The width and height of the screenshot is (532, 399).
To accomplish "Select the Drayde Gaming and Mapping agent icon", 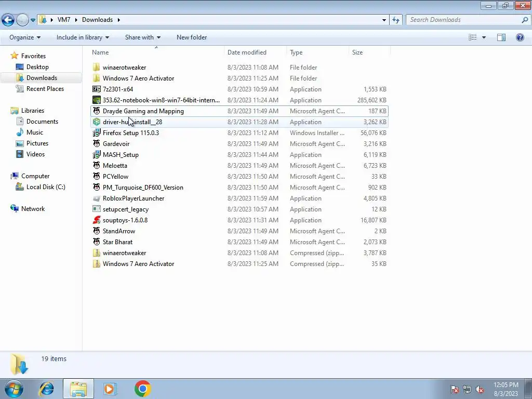I will point(96,111).
